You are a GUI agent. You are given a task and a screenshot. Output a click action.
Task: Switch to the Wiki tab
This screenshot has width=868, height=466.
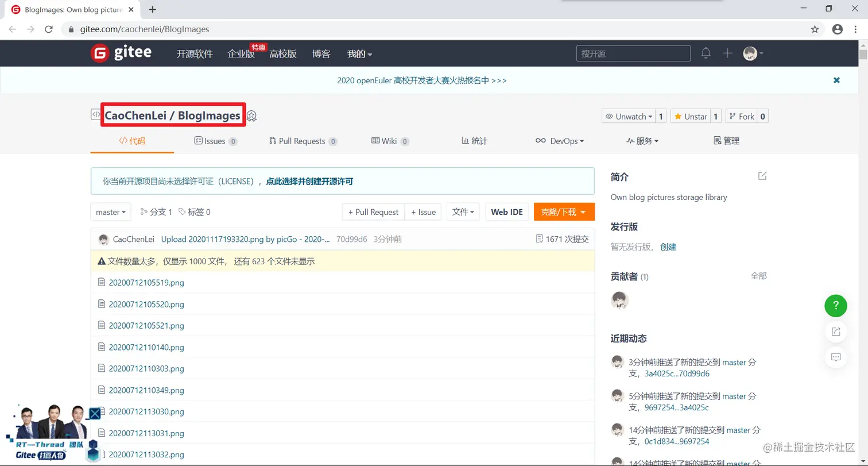pyautogui.click(x=390, y=141)
